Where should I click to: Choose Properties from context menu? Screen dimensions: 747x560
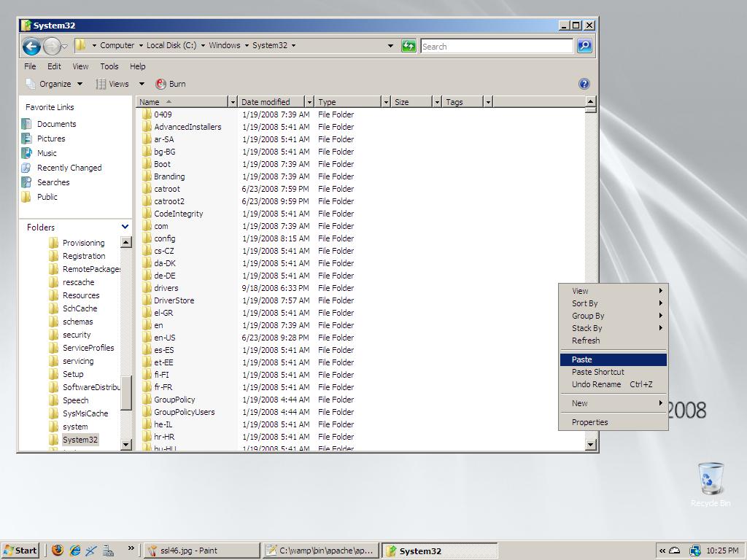point(589,422)
